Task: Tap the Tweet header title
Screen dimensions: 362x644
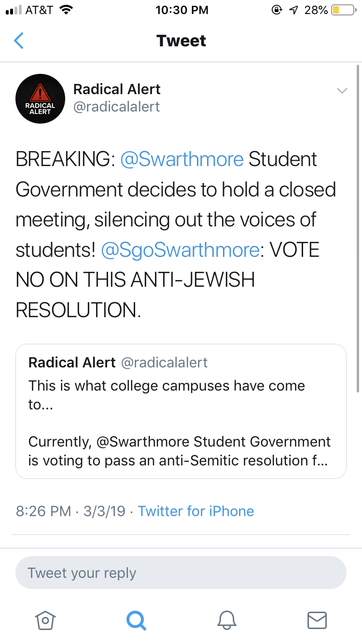Action: [x=181, y=41]
